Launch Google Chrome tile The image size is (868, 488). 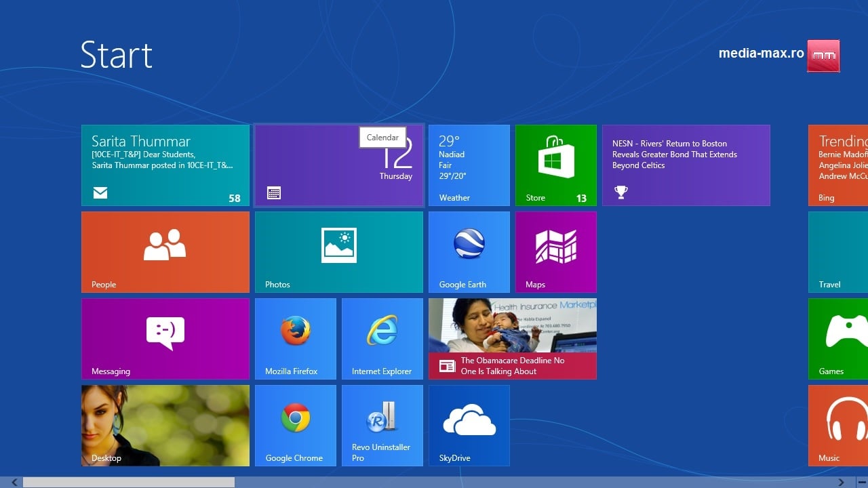[x=296, y=426]
